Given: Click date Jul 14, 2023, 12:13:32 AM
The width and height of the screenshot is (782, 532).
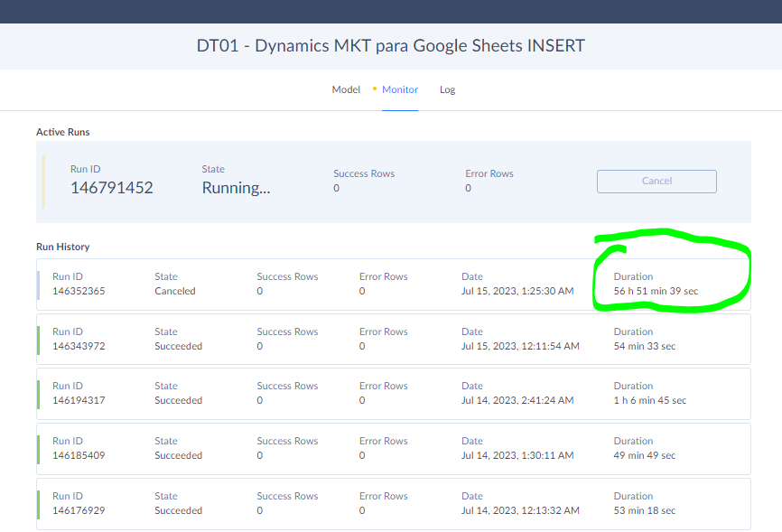Looking at the screenshot, I should coord(520,510).
